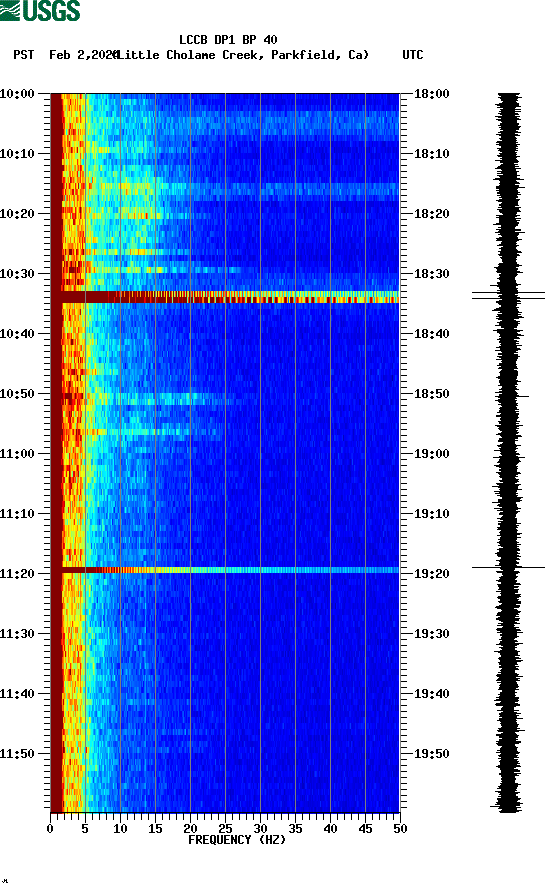Screen dimensions: 552x892
Task: Click the '10:00' PST time label
Action: 18,94
